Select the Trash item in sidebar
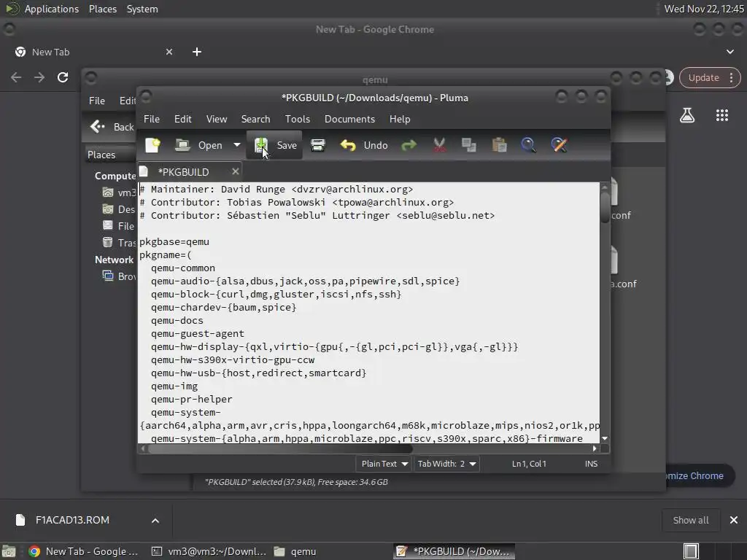 click(120, 243)
